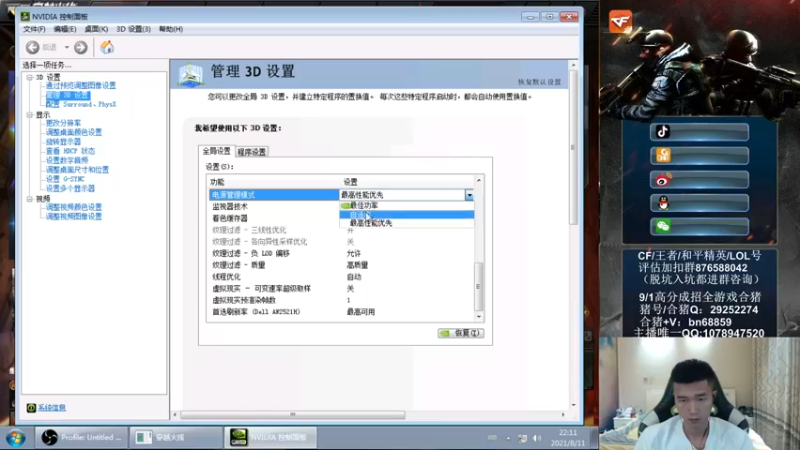Open the 文件(F) menu
Viewport: 800px width, 450px height.
34,29
